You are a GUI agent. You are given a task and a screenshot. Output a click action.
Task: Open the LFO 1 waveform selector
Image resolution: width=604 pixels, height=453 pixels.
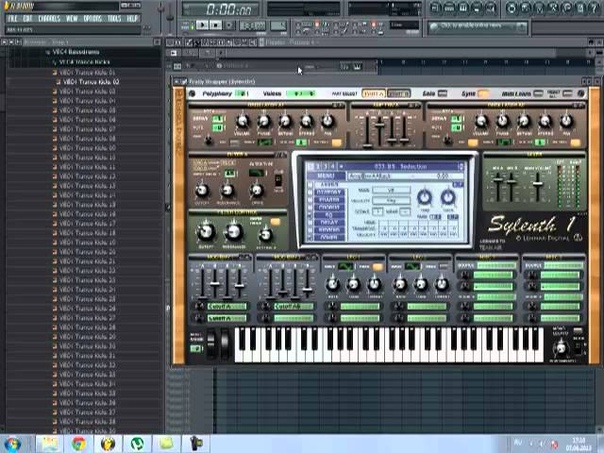tap(346, 266)
